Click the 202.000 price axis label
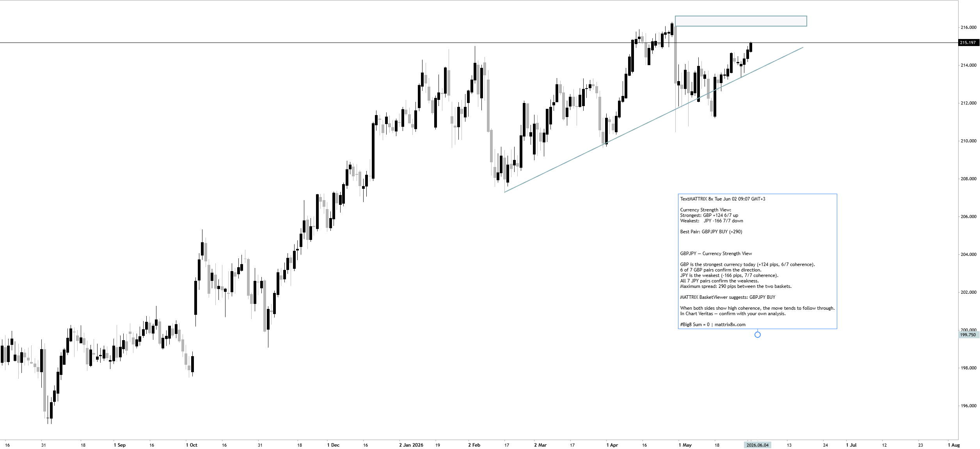 point(968,292)
